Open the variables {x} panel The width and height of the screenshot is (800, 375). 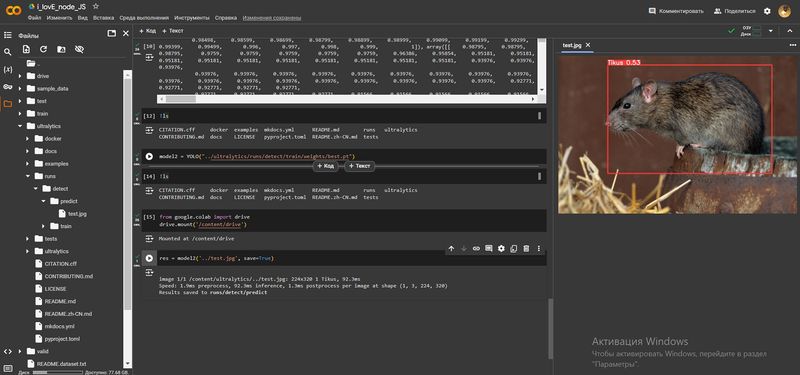point(8,69)
